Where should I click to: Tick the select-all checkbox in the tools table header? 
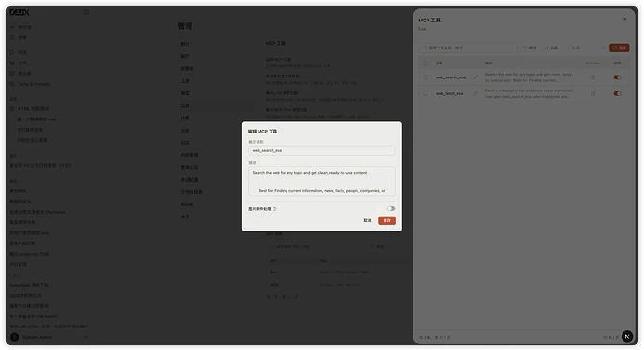coord(426,63)
